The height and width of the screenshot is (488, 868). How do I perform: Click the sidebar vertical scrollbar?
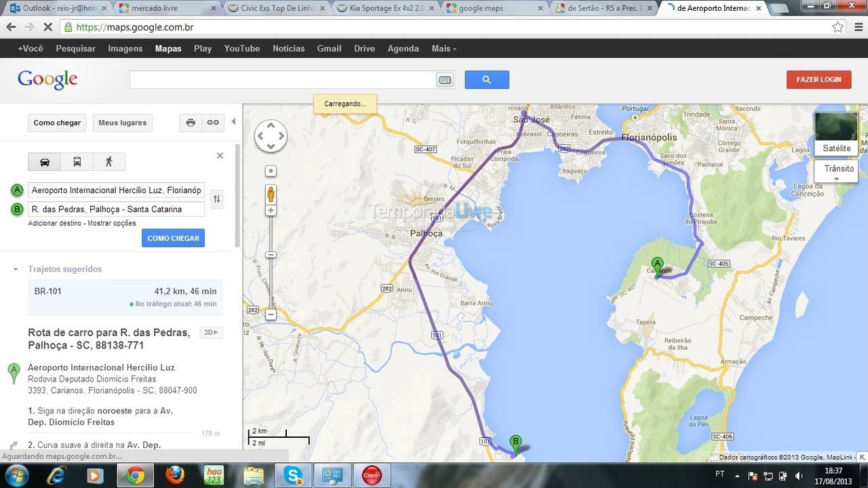(x=237, y=195)
